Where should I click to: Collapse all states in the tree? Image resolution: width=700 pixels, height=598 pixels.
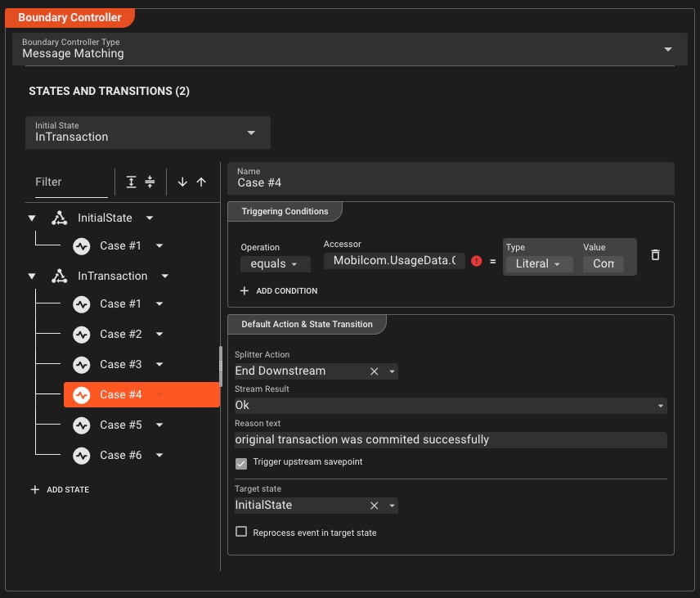[x=150, y=182]
